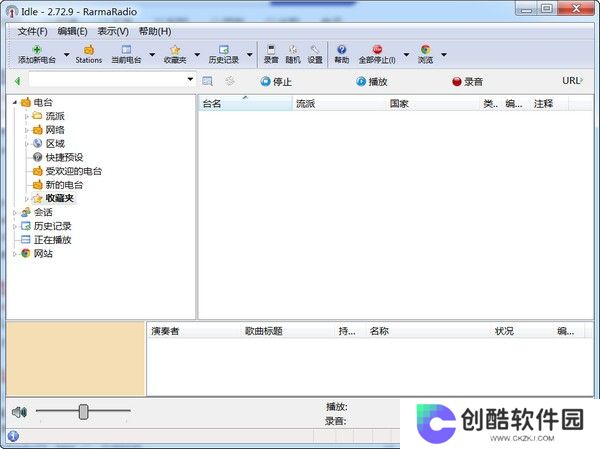Click the info icon in status bar
The width and height of the screenshot is (600, 449).
(x=13, y=436)
